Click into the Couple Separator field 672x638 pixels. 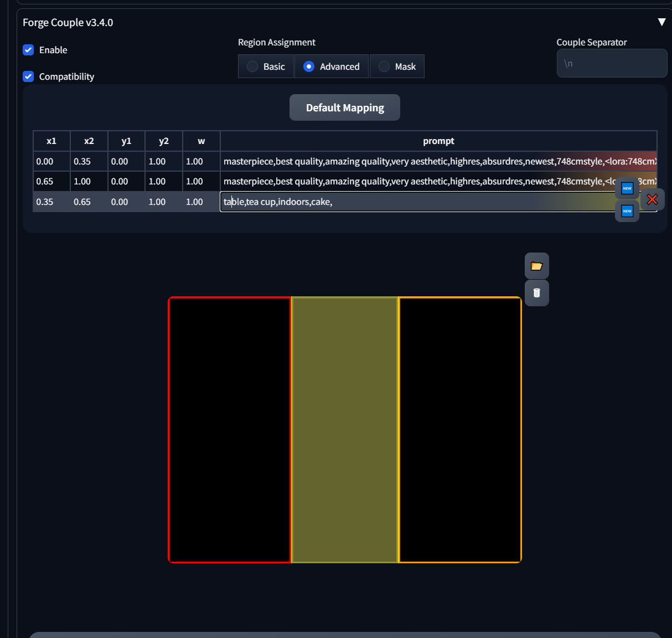611,64
